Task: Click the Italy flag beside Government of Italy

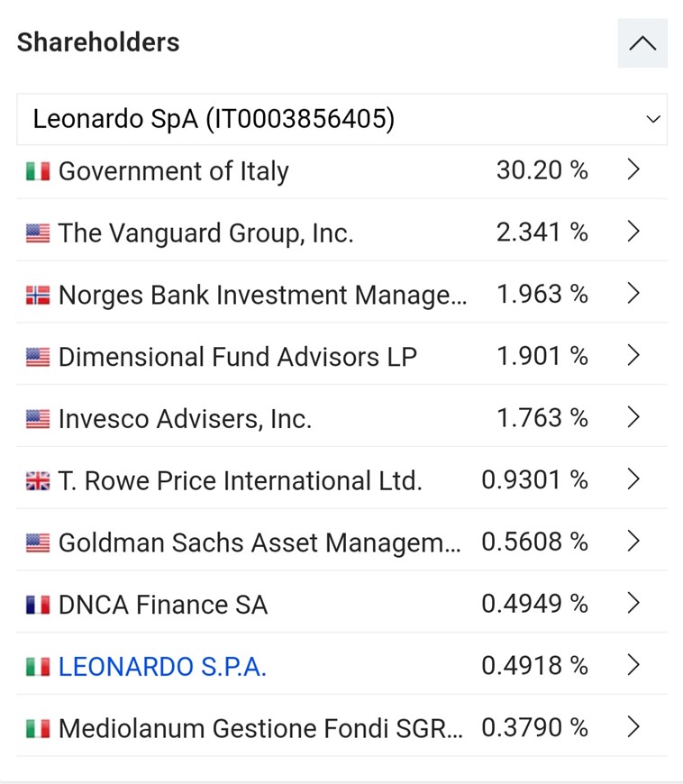Action: click(x=38, y=171)
